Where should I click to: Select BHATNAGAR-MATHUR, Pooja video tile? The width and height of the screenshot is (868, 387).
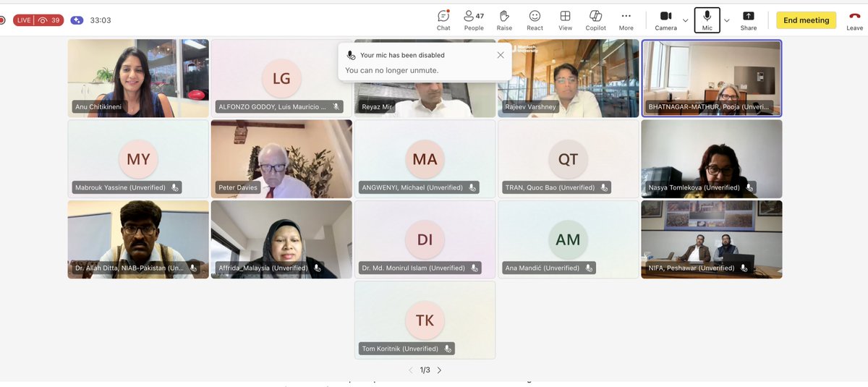[x=712, y=78]
